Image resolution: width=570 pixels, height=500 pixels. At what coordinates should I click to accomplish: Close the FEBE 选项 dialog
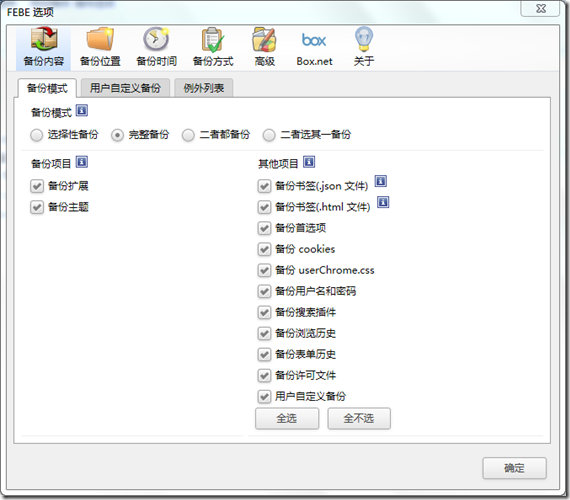click(541, 9)
